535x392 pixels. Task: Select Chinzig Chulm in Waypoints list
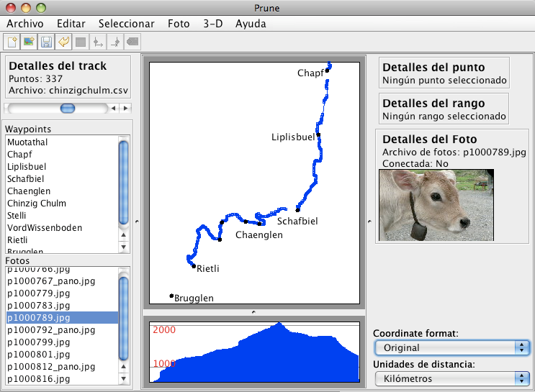(36, 204)
